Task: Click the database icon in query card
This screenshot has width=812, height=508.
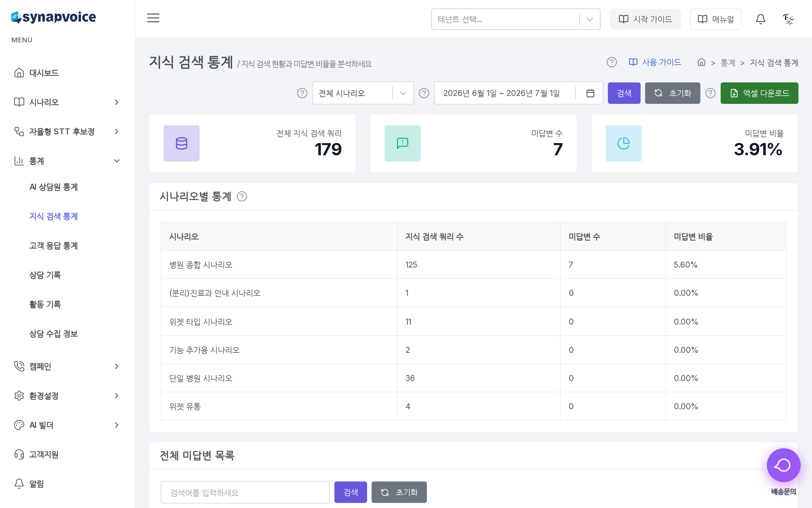Action: click(x=182, y=143)
